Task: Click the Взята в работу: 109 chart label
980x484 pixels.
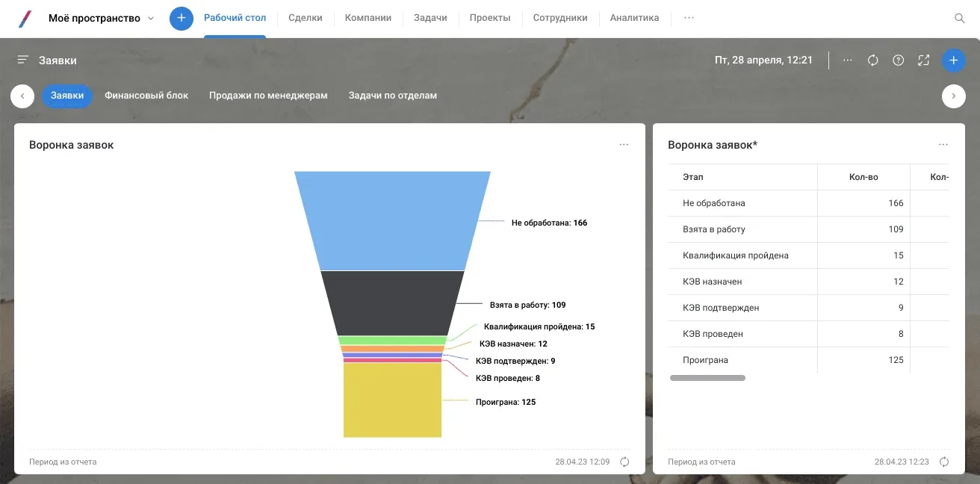Action: pyautogui.click(x=527, y=305)
